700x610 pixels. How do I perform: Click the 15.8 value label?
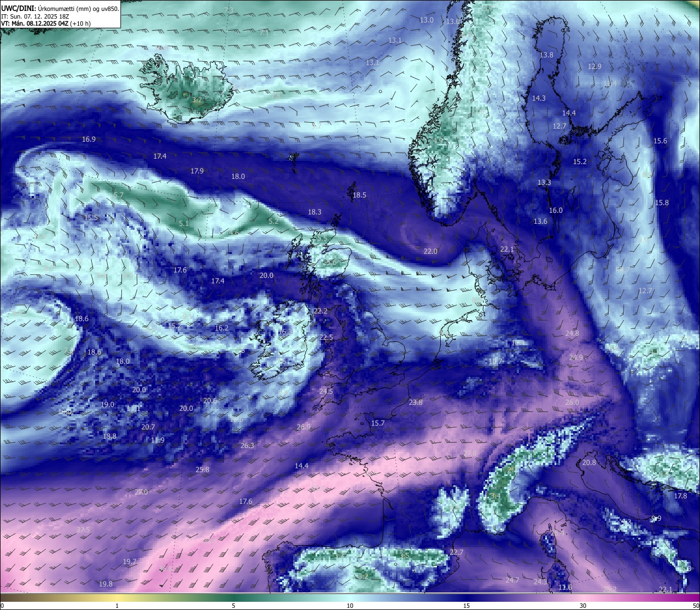tap(662, 203)
